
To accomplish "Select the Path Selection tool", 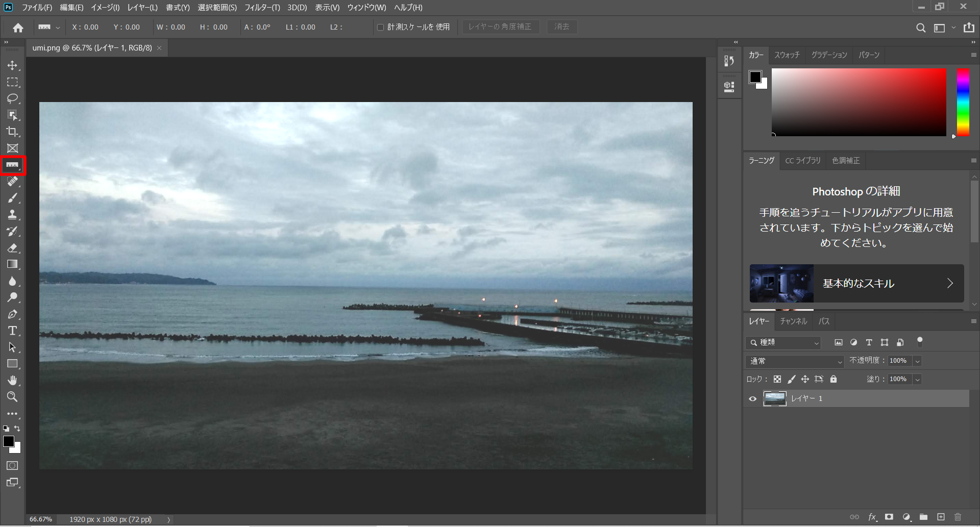I will coord(13,347).
